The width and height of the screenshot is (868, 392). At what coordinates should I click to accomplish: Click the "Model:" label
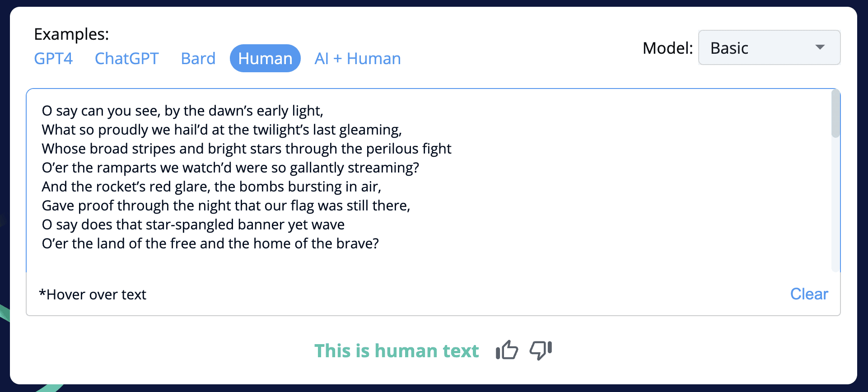point(667,48)
